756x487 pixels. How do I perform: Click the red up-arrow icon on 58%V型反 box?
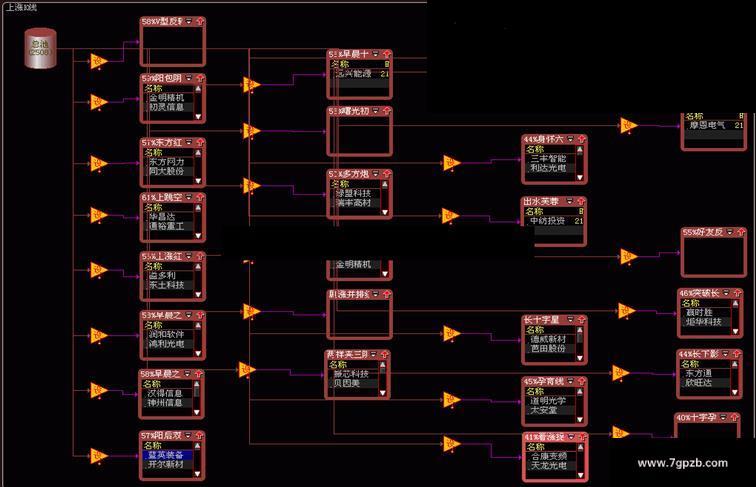(200, 22)
